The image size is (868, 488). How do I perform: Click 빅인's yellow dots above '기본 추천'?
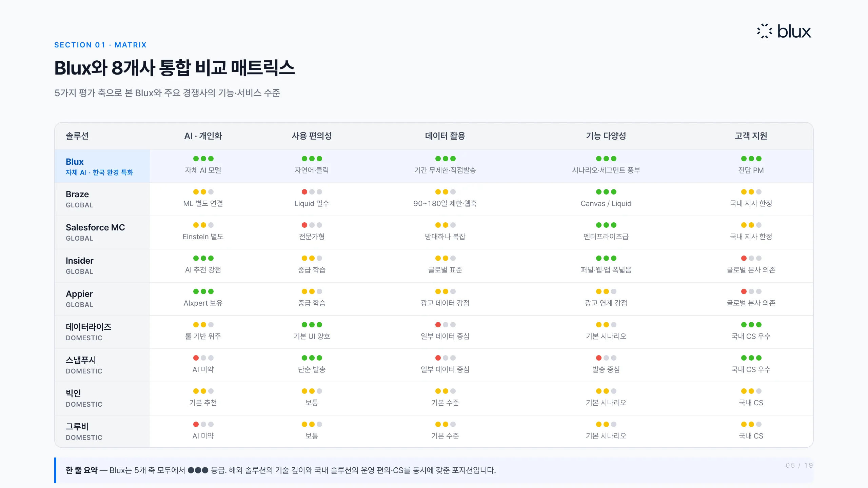click(203, 391)
